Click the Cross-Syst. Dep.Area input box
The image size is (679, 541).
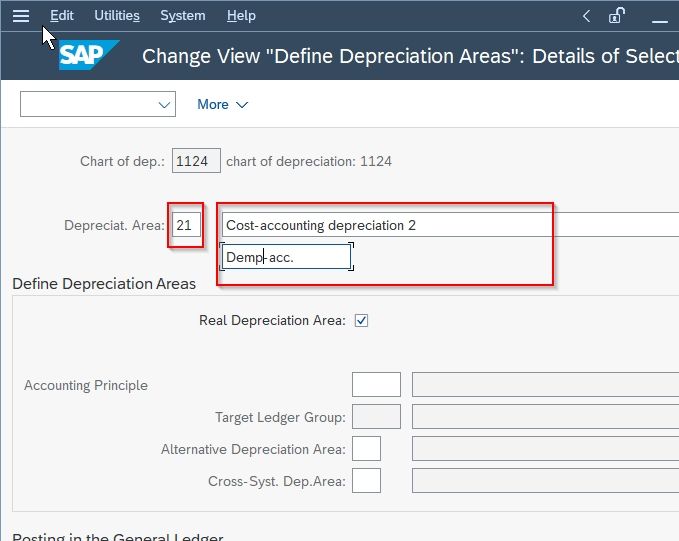pyautogui.click(x=366, y=480)
